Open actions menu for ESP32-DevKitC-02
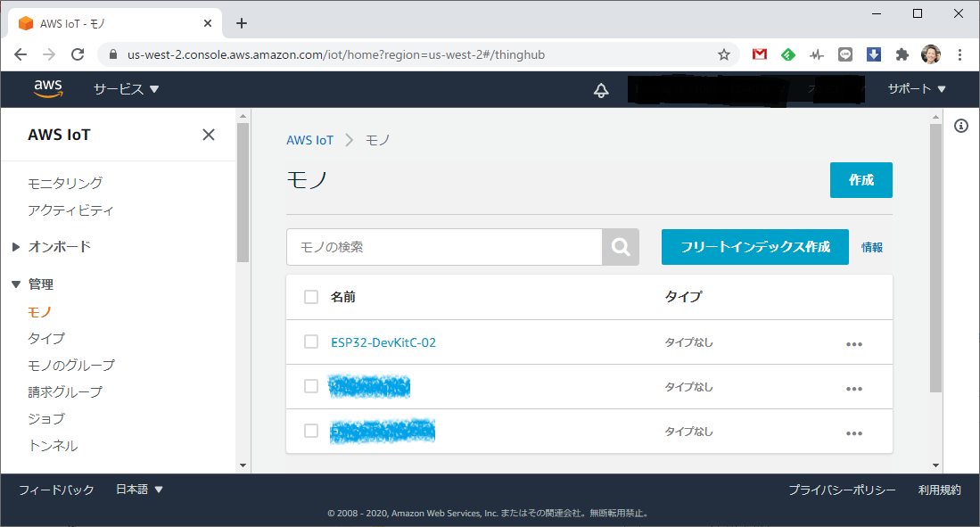Viewport: 980px width, 527px height. tap(853, 344)
